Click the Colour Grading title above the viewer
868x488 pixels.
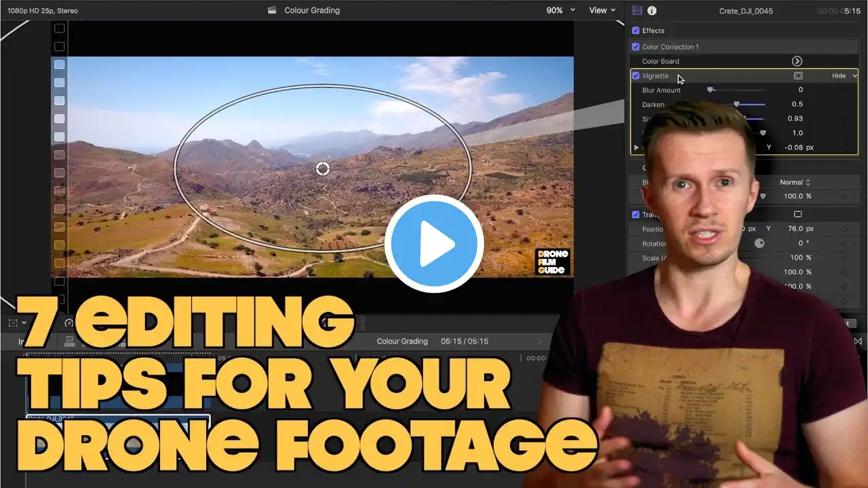coord(312,10)
